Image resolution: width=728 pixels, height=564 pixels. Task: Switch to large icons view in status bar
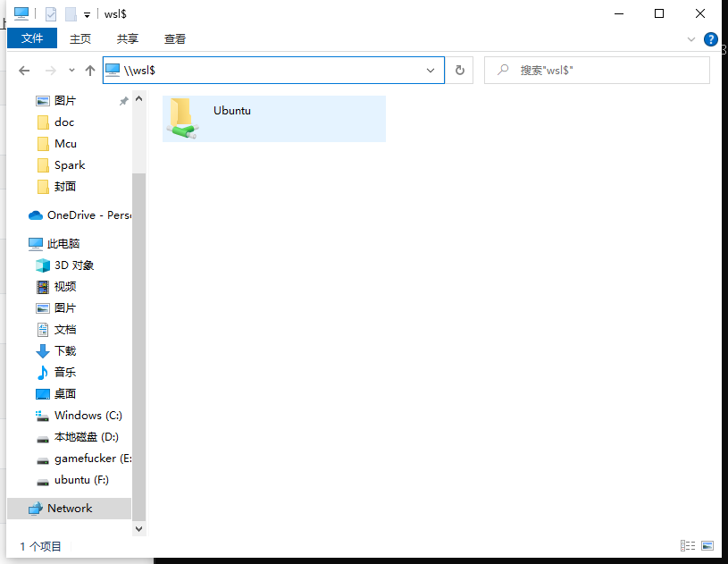(x=707, y=545)
